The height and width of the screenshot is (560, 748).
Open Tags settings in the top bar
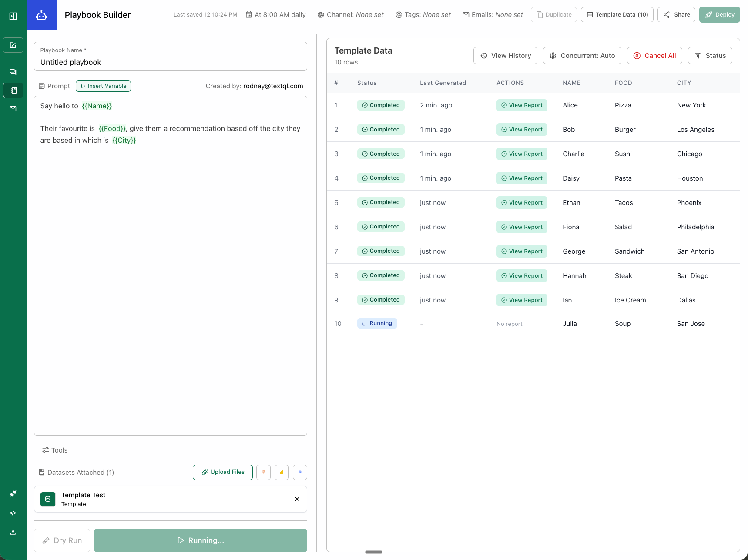pyautogui.click(x=423, y=14)
